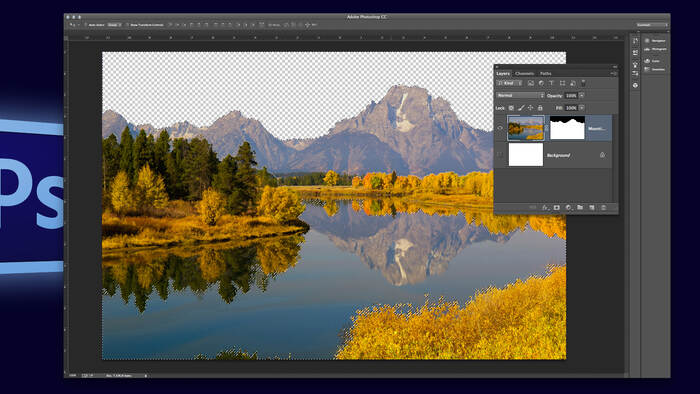Viewport: 700px width, 394px height.
Task: Open the Normal blend mode dropdown
Action: pyautogui.click(x=521, y=95)
